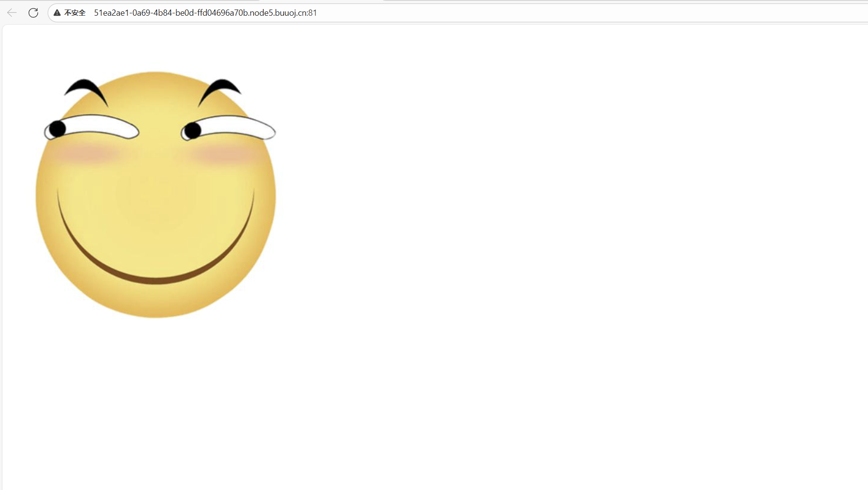Open the not secure warning indicator

click(69, 13)
